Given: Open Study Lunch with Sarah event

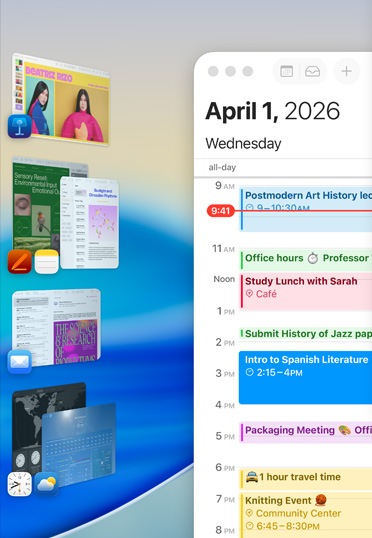Looking at the screenshot, I should [x=305, y=291].
